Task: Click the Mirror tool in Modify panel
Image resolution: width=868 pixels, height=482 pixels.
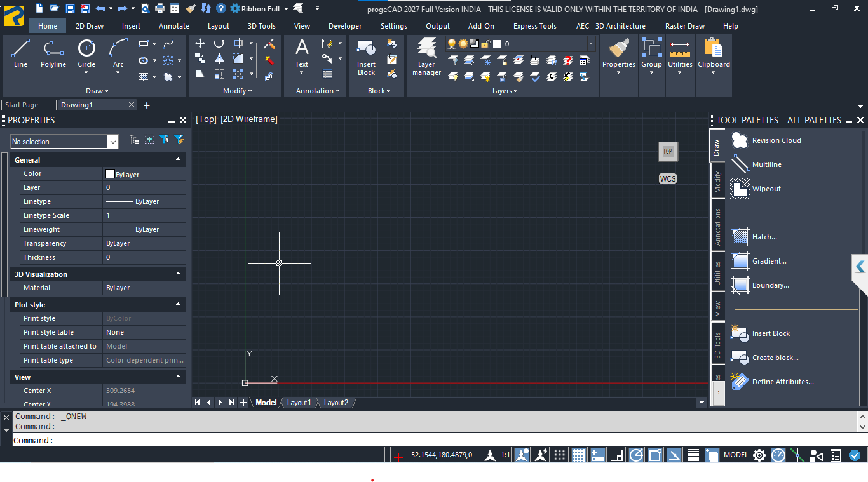Action: tap(219, 59)
